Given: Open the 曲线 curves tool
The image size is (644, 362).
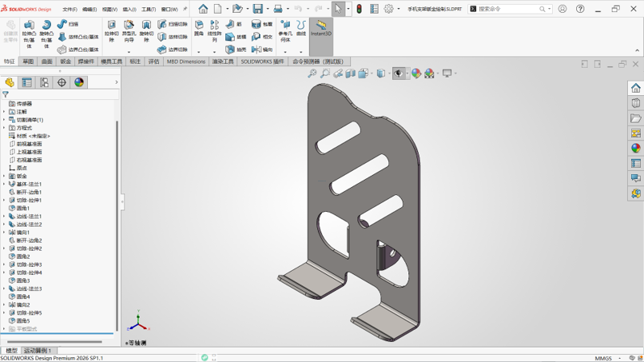Looking at the screenshot, I should pyautogui.click(x=301, y=28).
